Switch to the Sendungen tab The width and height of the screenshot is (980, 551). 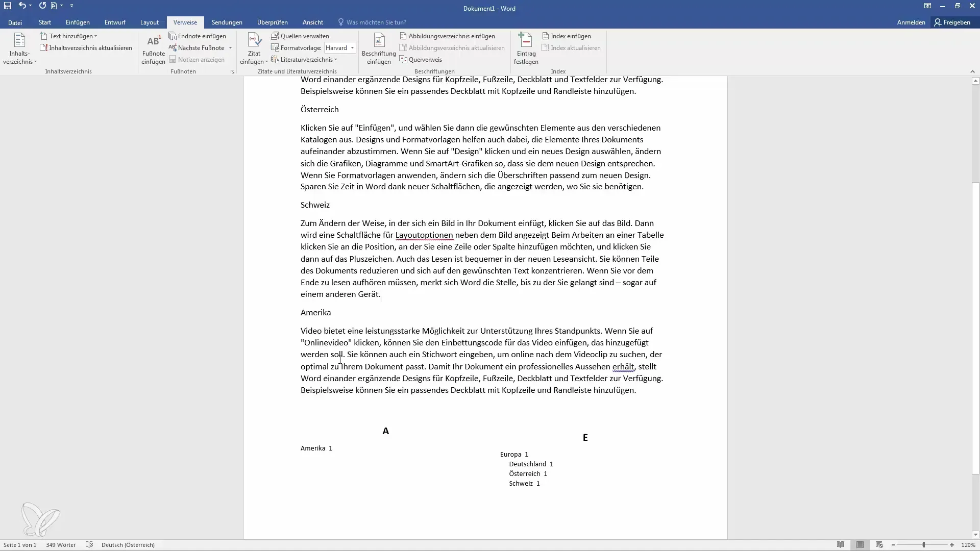[x=227, y=22]
